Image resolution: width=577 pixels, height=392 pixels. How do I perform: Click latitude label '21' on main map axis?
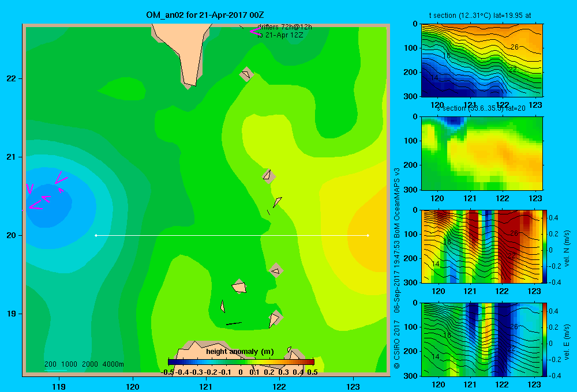point(12,157)
